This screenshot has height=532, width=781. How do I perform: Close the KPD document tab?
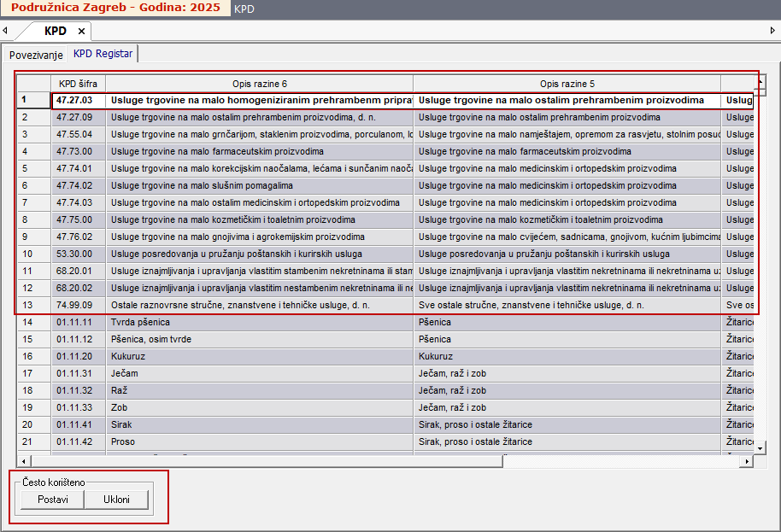pos(81,31)
